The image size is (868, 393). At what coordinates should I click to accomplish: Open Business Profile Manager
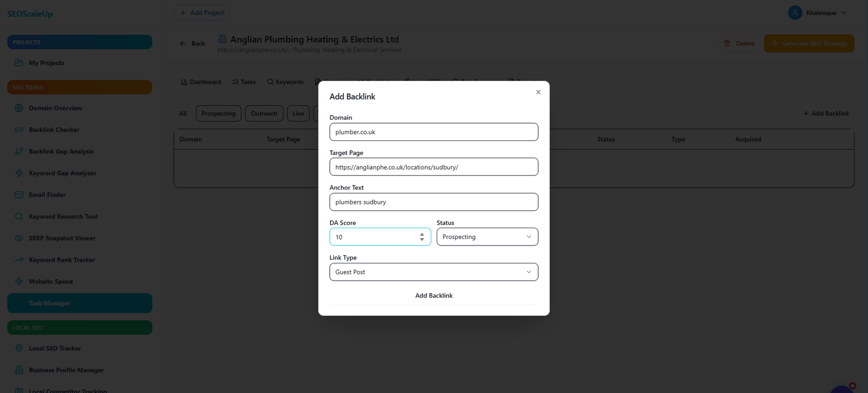pyautogui.click(x=79, y=370)
